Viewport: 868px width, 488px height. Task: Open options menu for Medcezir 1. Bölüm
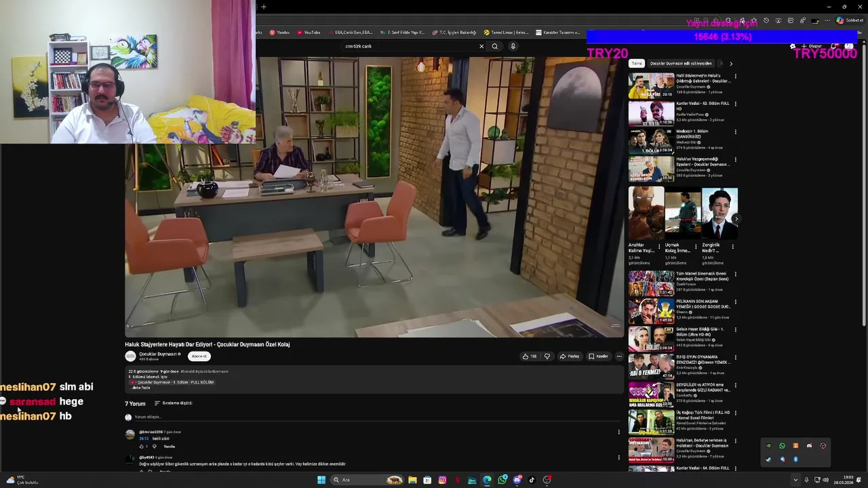736,131
